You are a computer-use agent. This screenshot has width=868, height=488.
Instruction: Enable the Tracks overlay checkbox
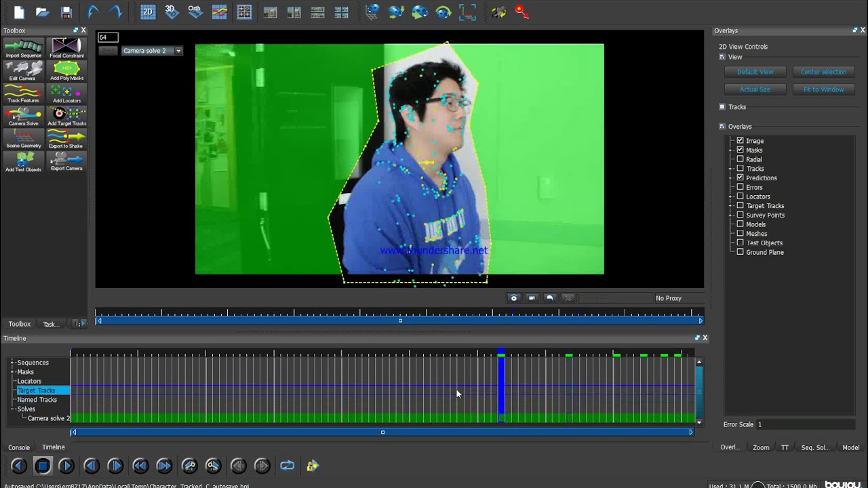740,169
